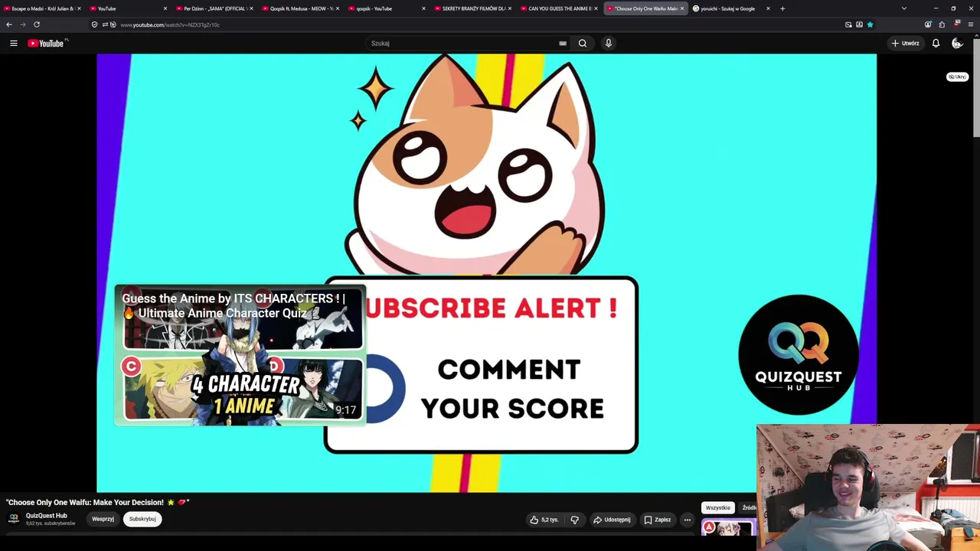This screenshot has width=980, height=551.
Task: Click the Utwórz create button
Action: coord(905,44)
